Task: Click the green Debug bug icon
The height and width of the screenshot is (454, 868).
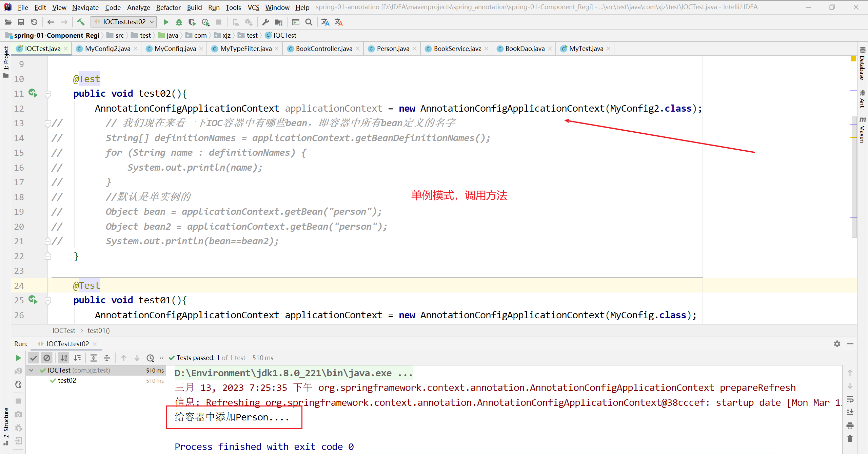Action: pos(179,22)
